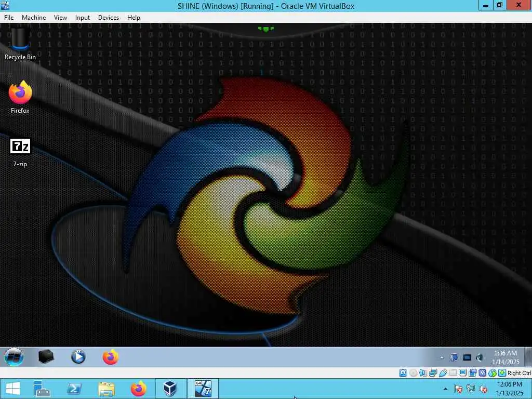Click the guest clock showing 1:36 AM
This screenshot has width=532, height=399.
[506, 357]
